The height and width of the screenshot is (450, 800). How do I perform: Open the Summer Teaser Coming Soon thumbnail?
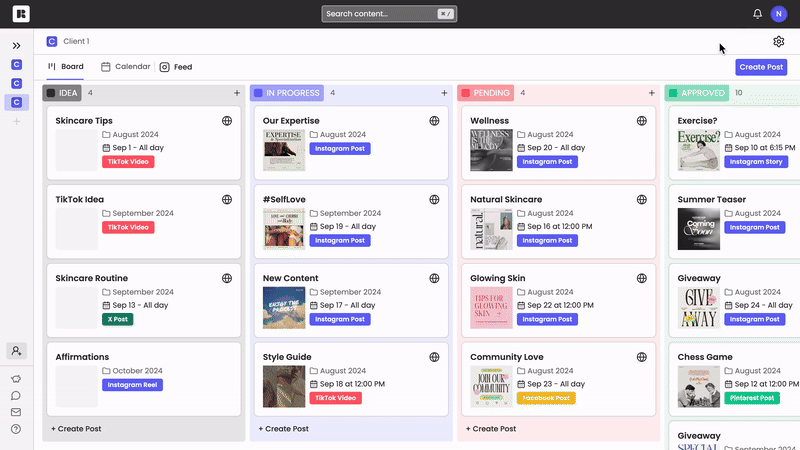(698, 229)
